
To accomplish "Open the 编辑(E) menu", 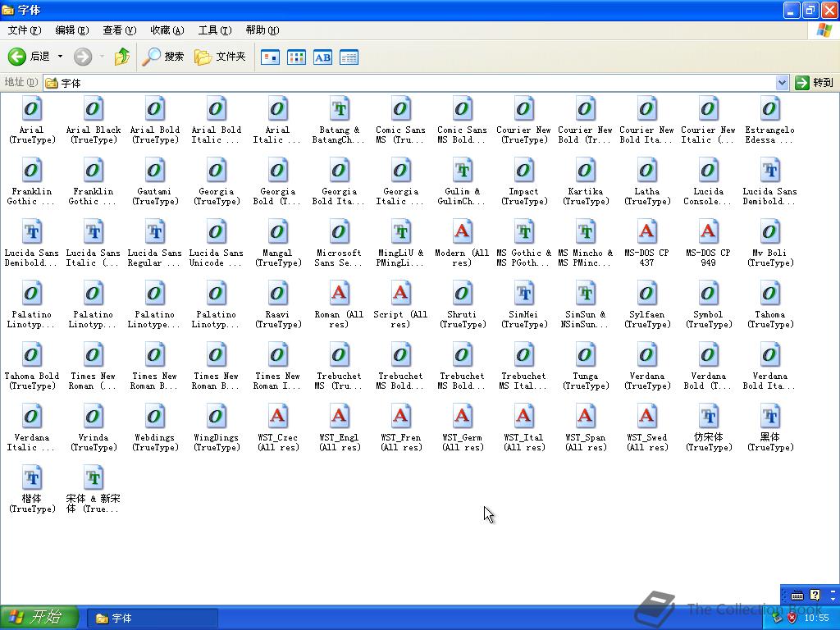I will [x=72, y=30].
